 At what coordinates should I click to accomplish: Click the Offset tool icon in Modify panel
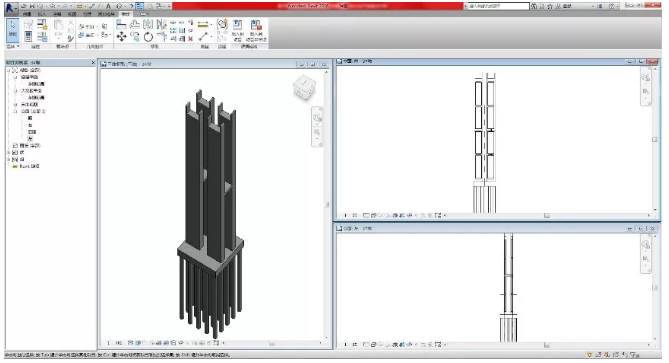click(134, 24)
